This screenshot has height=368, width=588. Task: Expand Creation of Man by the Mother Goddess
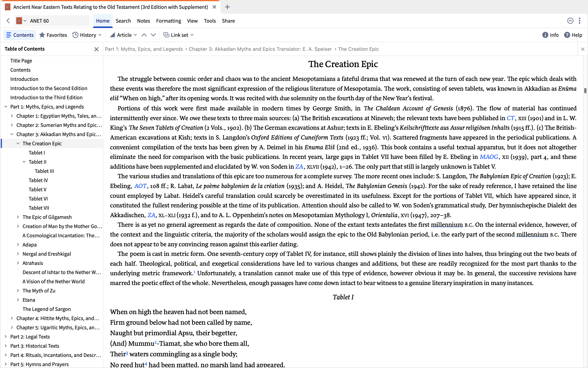coord(18,226)
